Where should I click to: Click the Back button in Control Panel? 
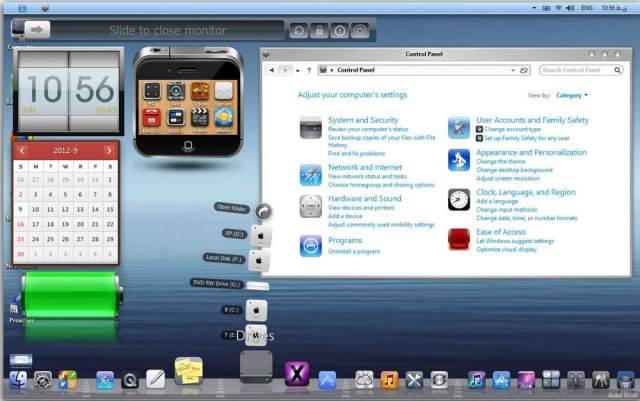tap(271, 70)
